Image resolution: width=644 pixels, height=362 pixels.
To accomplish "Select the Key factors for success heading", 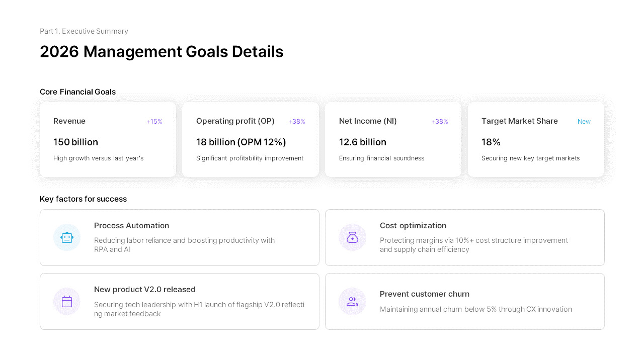I will [83, 199].
